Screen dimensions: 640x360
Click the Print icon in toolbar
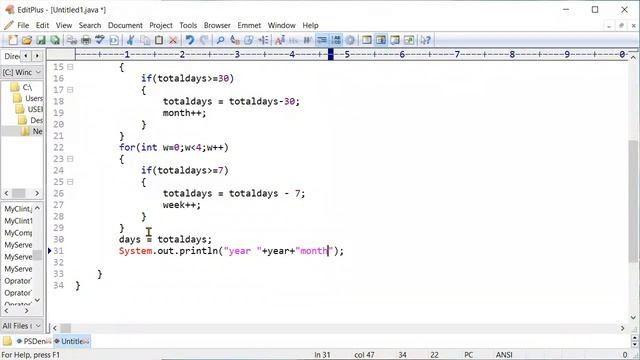(x=86, y=40)
